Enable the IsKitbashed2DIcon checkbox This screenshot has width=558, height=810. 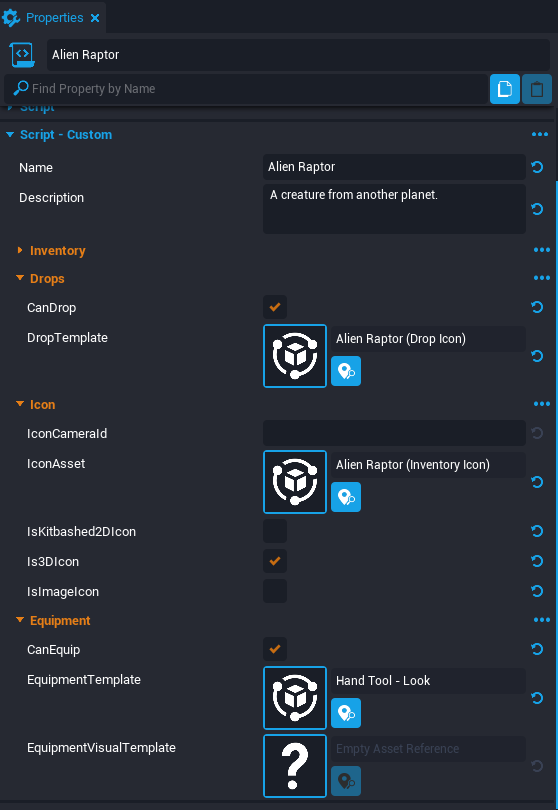[x=275, y=531]
